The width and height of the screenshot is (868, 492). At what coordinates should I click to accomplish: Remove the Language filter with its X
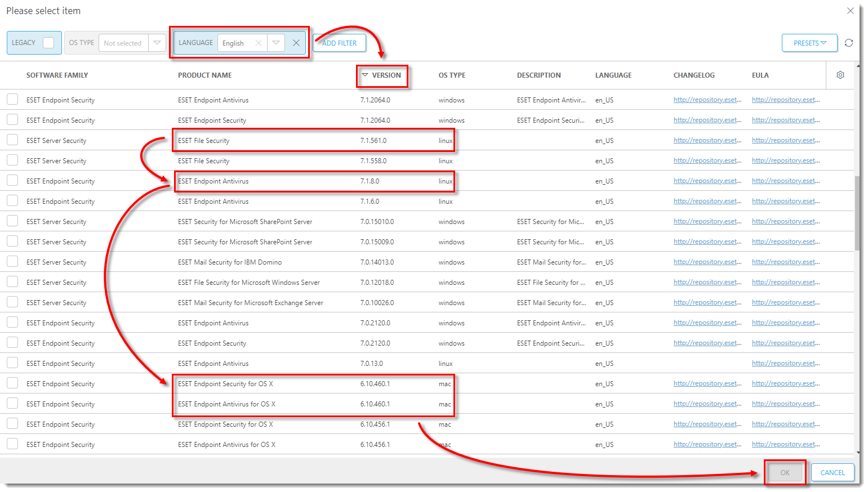point(296,43)
